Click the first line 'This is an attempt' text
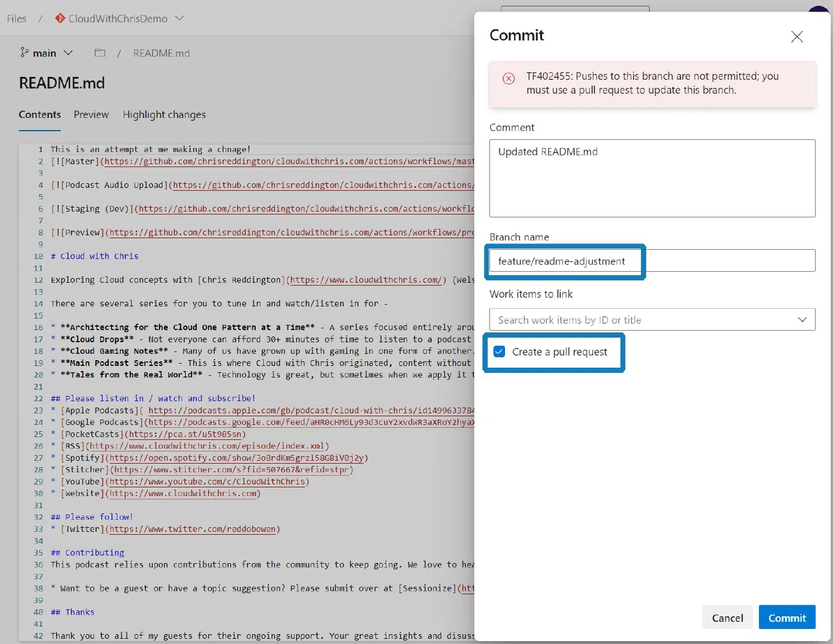 pyautogui.click(x=150, y=149)
